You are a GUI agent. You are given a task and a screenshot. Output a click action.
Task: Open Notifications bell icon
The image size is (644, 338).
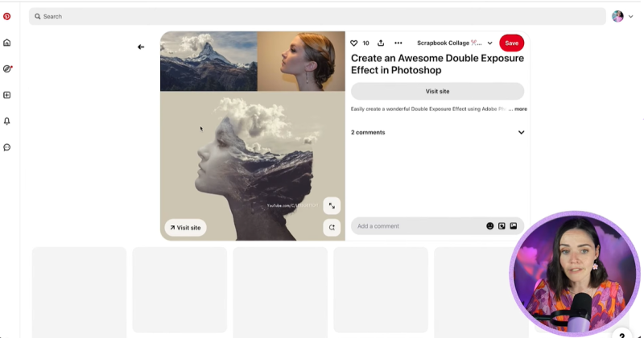click(7, 122)
